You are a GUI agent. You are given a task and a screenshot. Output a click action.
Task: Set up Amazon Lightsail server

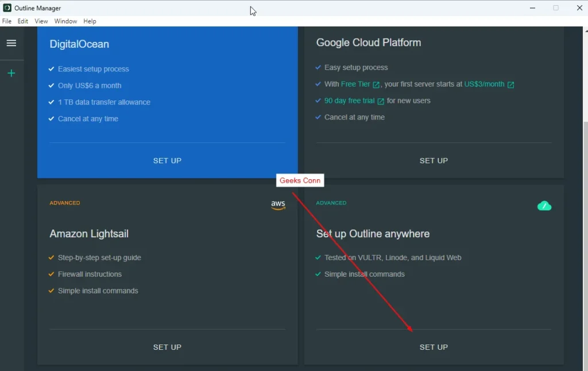point(167,347)
